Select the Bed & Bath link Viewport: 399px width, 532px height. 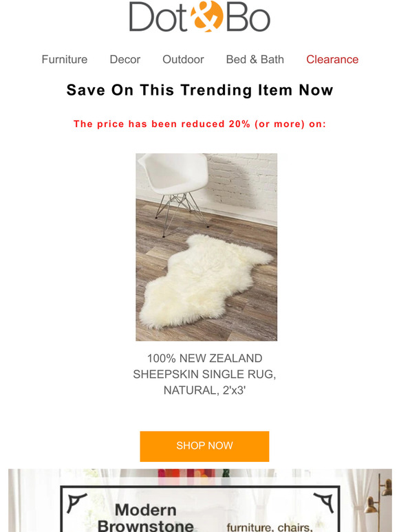point(255,59)
